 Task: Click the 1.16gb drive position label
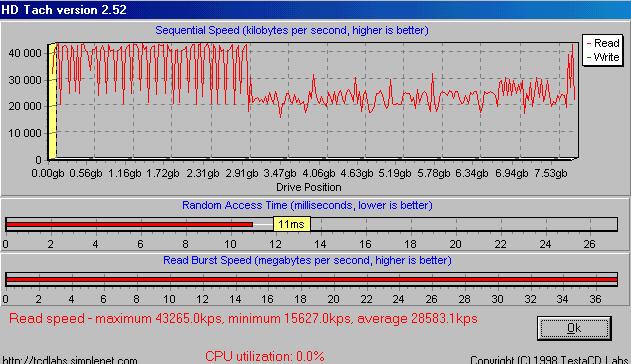[x=124, y=173]
